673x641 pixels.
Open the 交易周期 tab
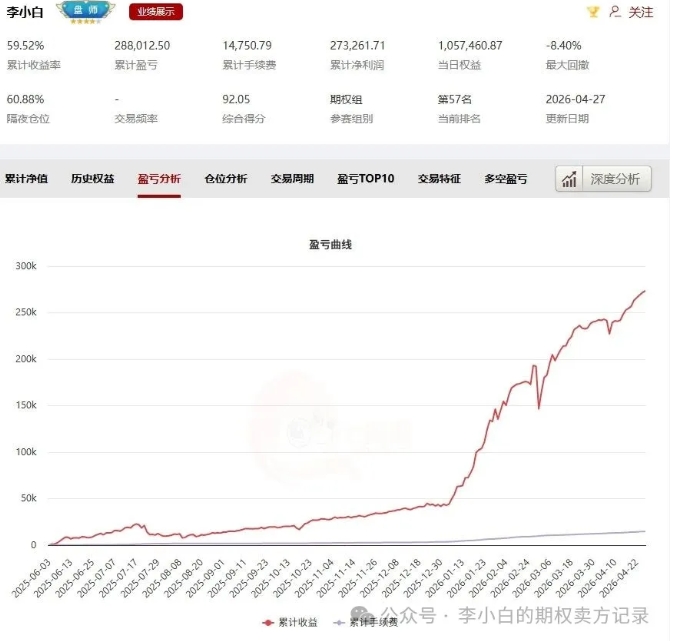tap(292, 179)
